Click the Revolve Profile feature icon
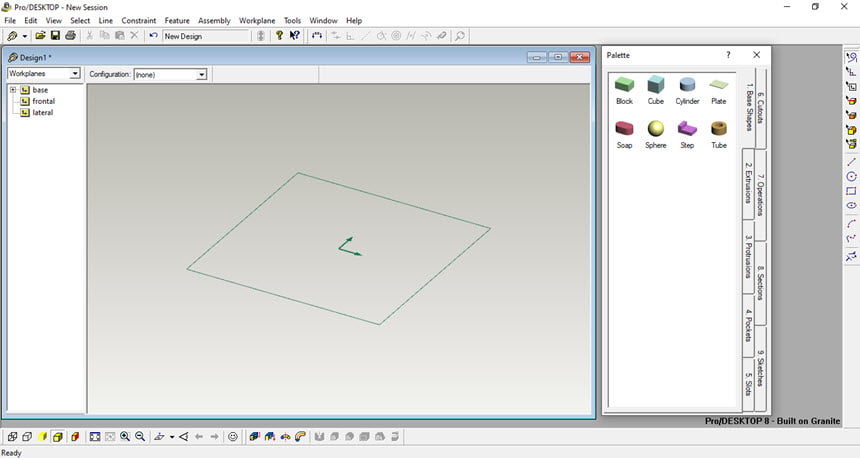 (x=285, y=437)
